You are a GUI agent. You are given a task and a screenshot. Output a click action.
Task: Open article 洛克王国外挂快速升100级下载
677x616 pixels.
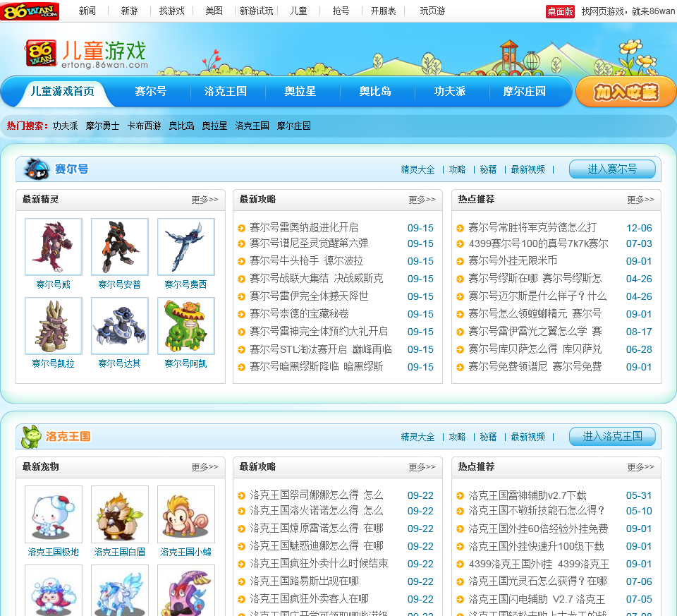pyautogui.click(x=536, y=546)
